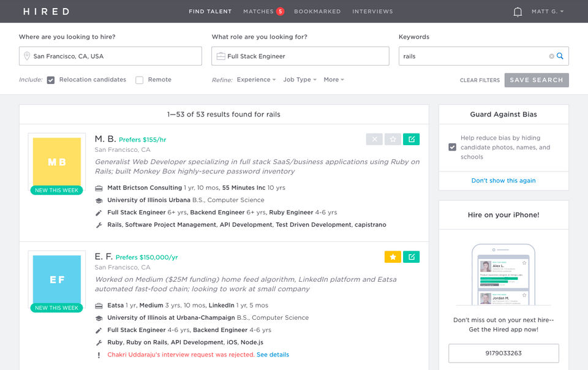Viewport: 588px width, 370px height.
Task: Focus the Keywords field containing rails
Action: click(483, 56)
